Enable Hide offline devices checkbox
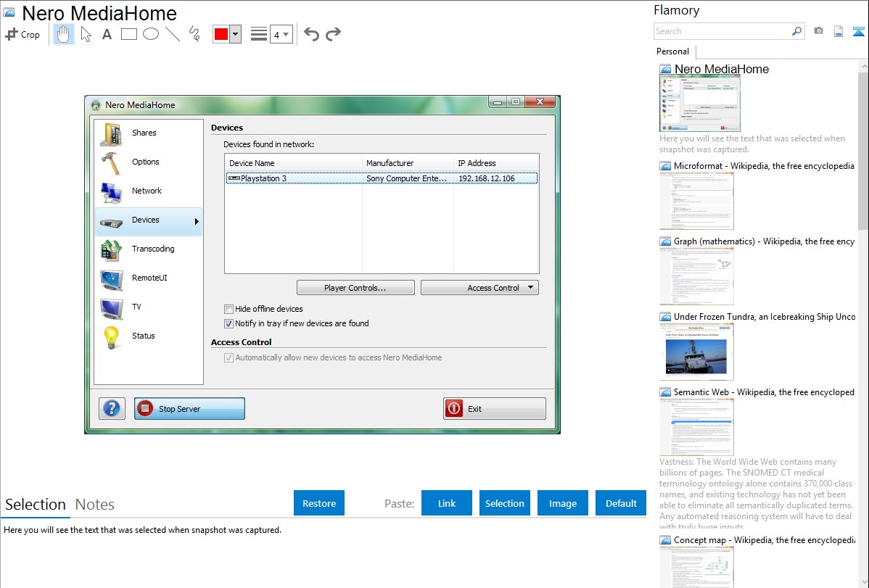Screen dimensions: 869x588 click(229, 309)
